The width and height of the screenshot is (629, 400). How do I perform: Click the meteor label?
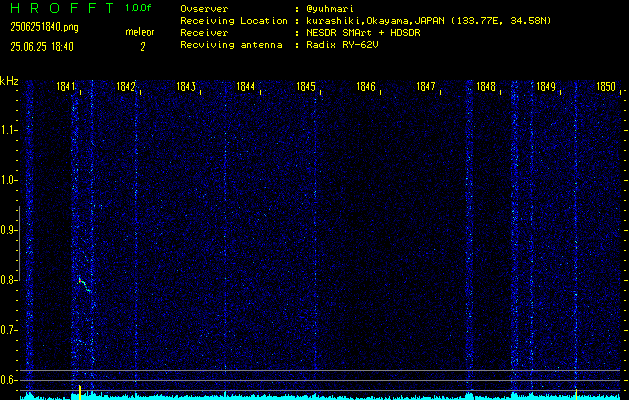140,32
